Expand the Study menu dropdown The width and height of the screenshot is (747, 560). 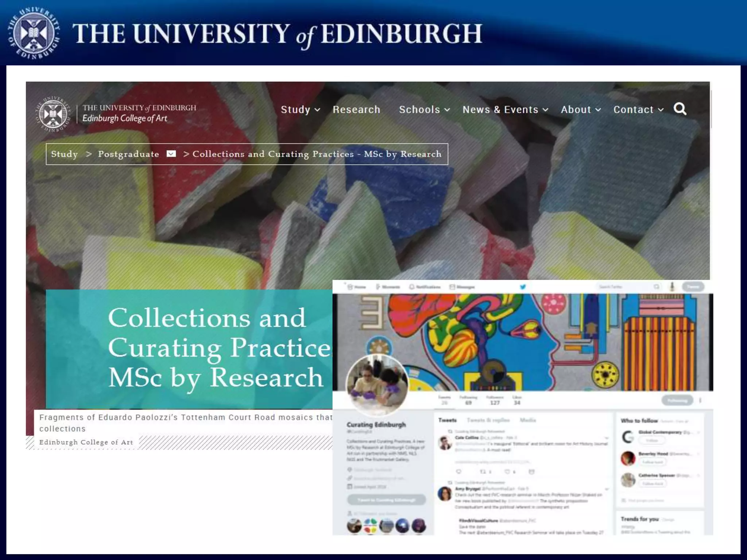pyautogui.click(x=300, y=109)
